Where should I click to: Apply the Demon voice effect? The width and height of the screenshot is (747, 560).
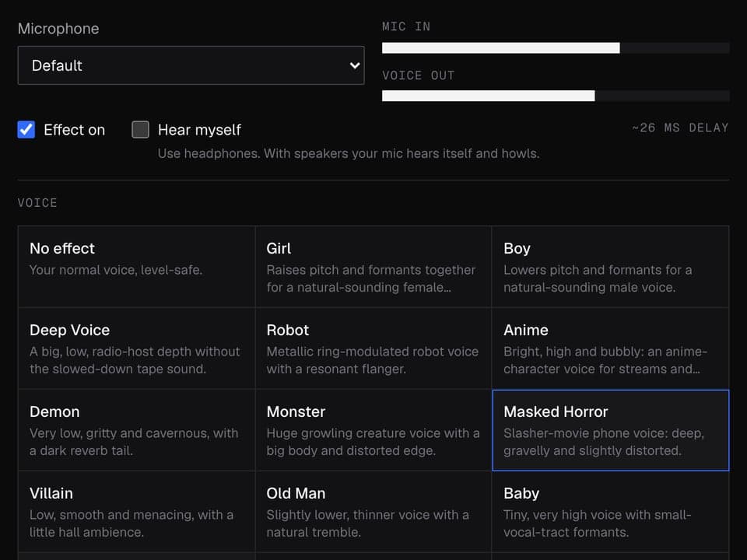(136, 430)
